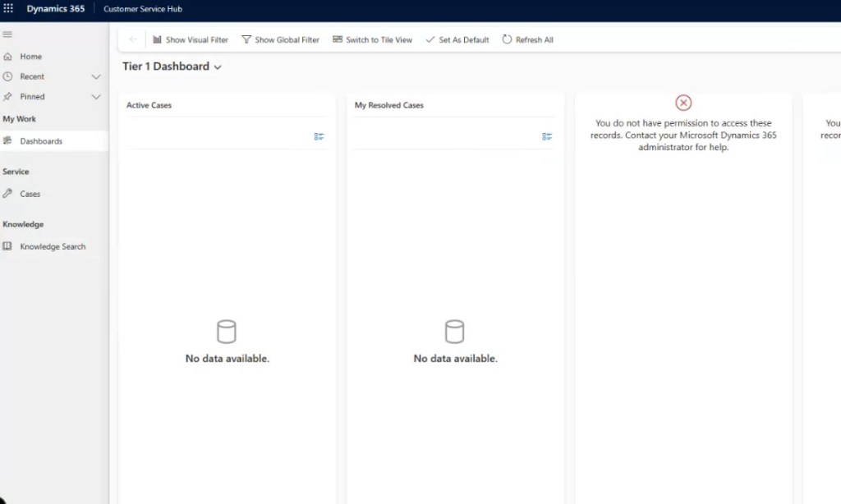
Task: Click the Dynamics 365 brand link
Action: pos(55,9)
